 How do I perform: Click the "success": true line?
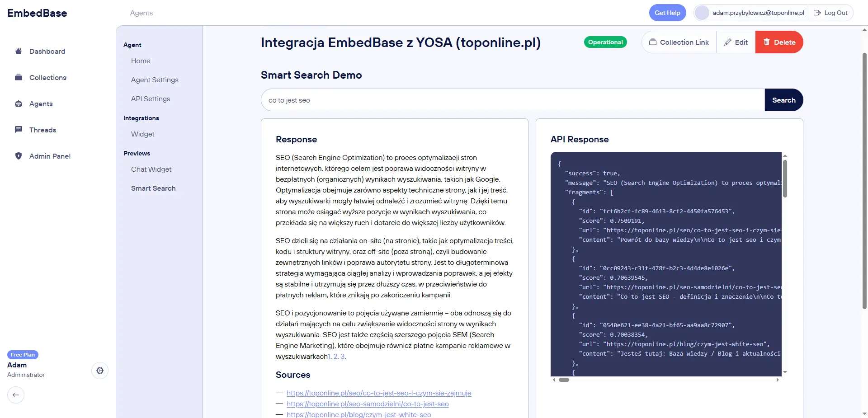click(x=592, y=174)
